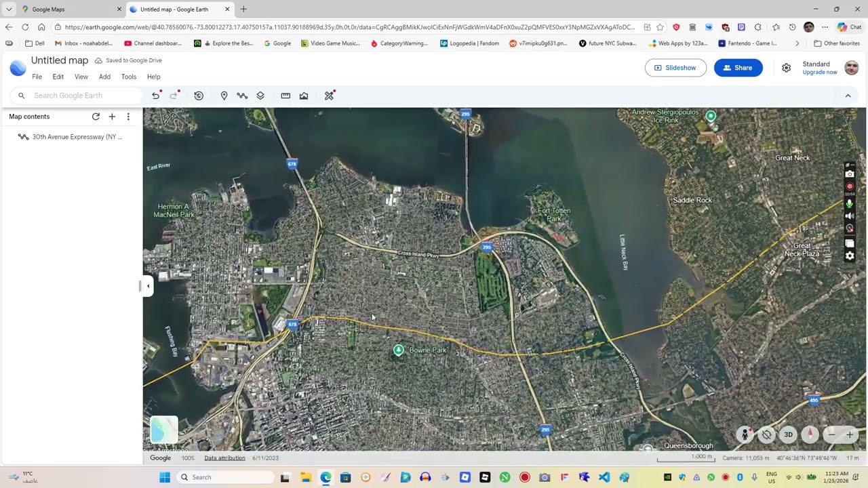Viewport: 868px width, 488px height.
Task: Collapse the top toolbar with chevron
Action: pos(848,96)
